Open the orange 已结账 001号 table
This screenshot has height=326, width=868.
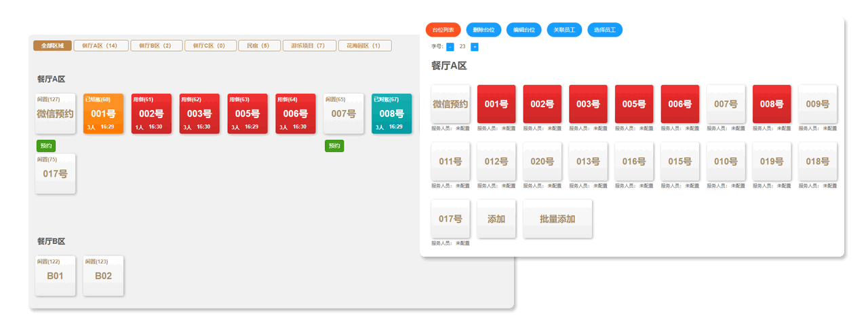pyautogui.click(x=103, y=113)
